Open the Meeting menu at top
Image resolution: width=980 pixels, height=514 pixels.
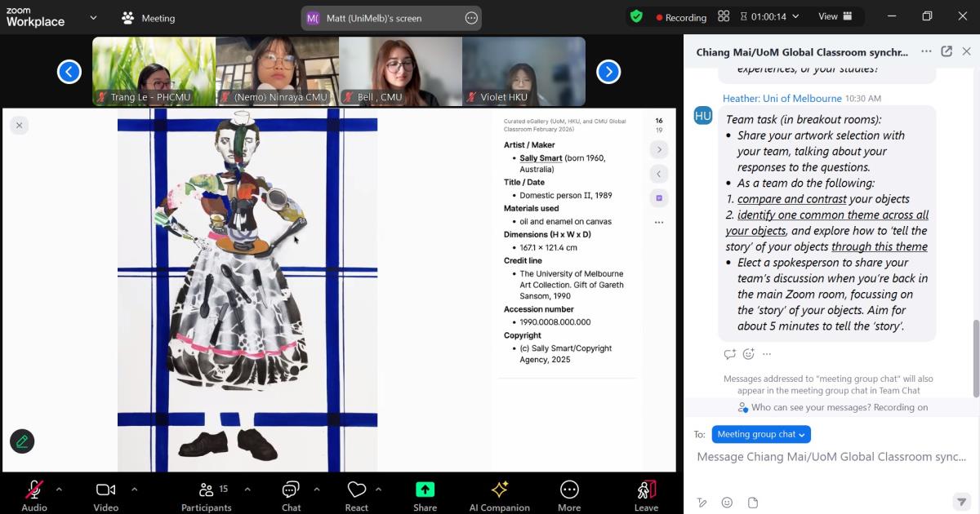coord(148,18)
